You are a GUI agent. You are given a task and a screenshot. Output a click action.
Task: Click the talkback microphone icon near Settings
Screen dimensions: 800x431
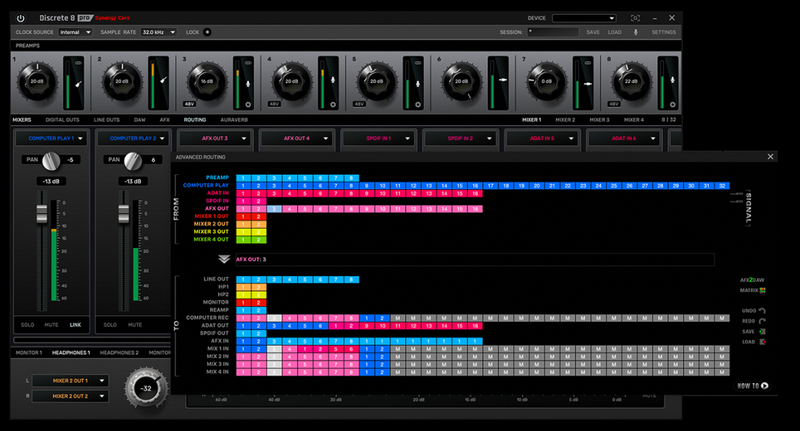[636, 32]
